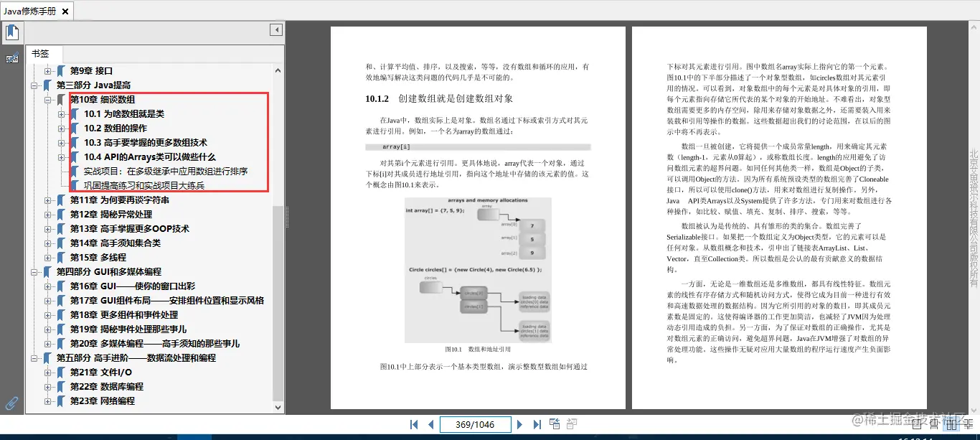The height and width of the screenshot is (440, 980).
Task: Go to the previous page
Action: coord(430,423)
